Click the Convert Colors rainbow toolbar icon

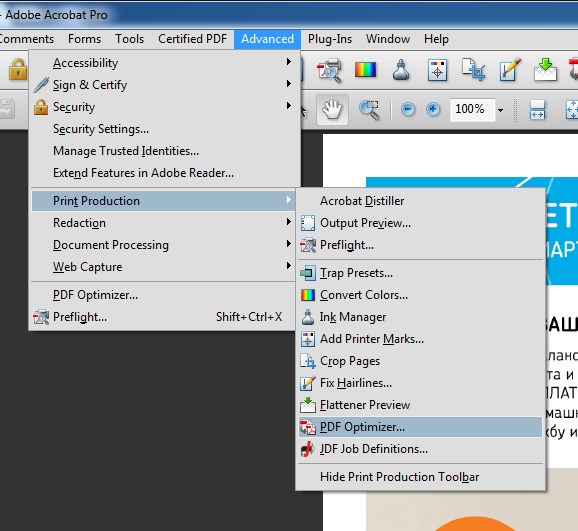[x=365, y=70]
